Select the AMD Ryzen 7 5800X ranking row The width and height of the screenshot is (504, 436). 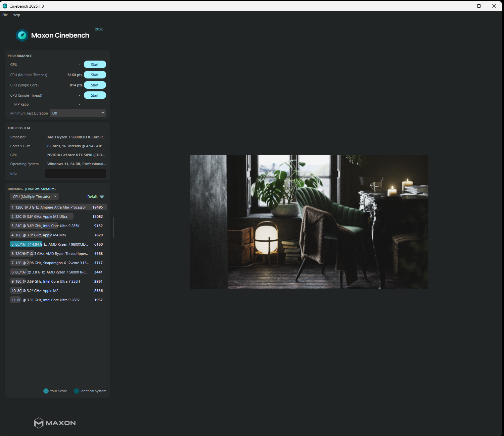[58, 272]
